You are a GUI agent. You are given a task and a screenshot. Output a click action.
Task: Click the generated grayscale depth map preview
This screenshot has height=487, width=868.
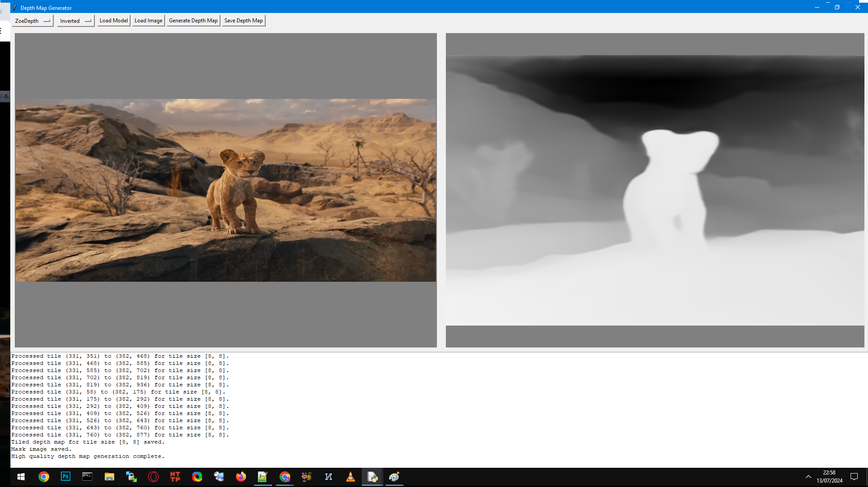coord(655,190)
